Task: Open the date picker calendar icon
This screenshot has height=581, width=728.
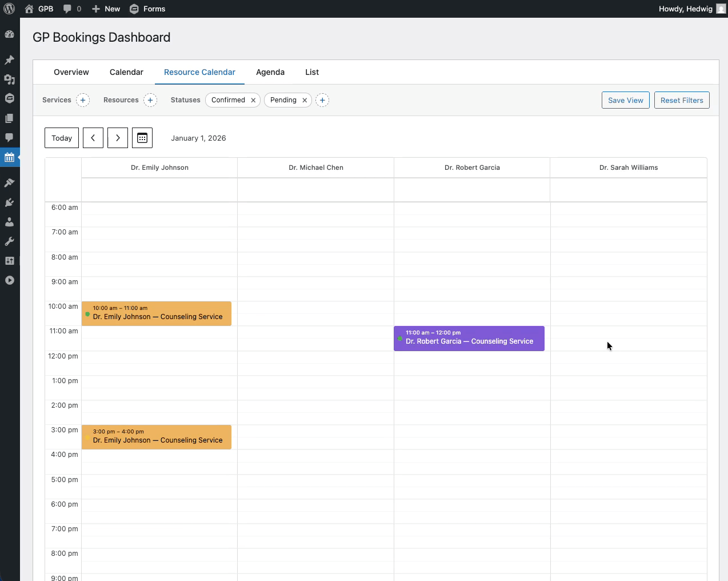Action: (142, 138)
